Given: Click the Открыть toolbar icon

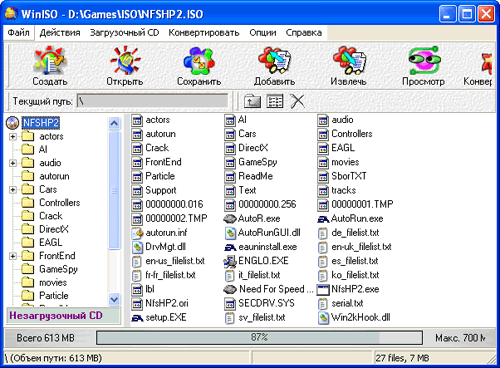Looking at the screenshot, I should click(125, 60).
